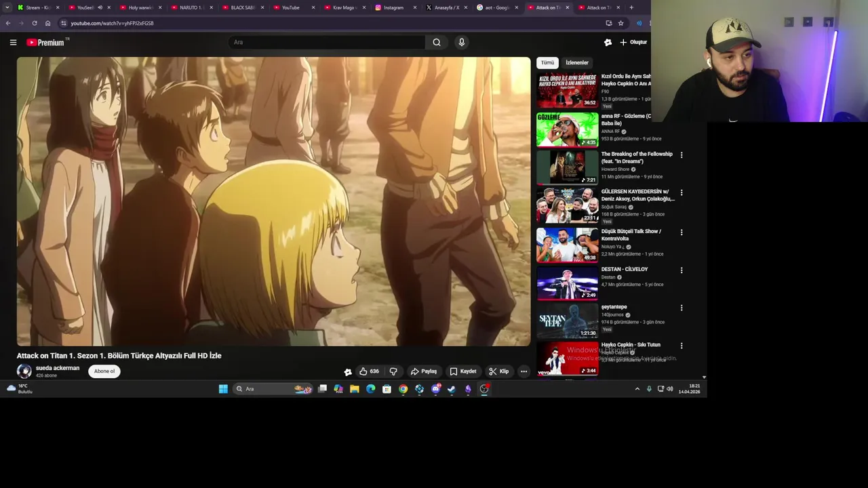
Task: Open sueda ackerman channel avatar
Action: tap(24, 371)
